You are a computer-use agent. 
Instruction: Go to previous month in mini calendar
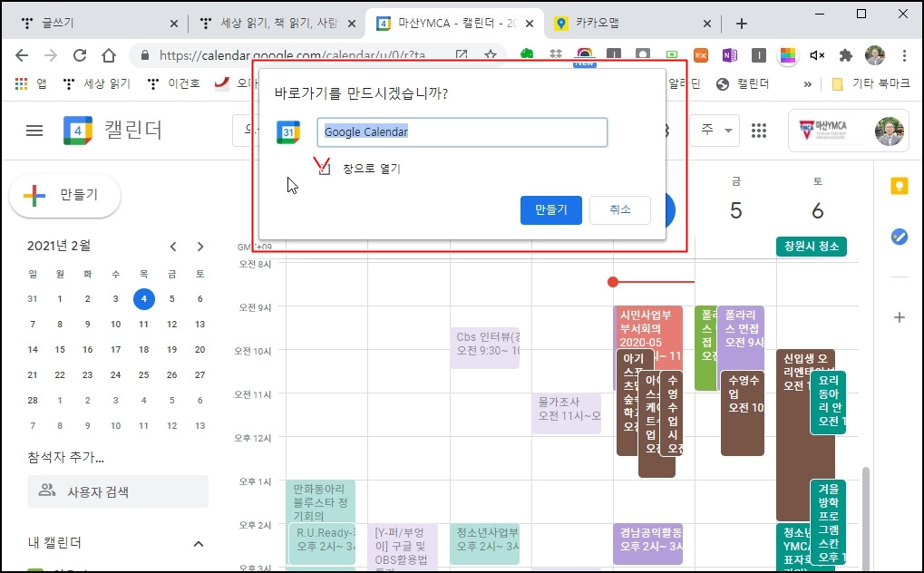click(173, 247)
